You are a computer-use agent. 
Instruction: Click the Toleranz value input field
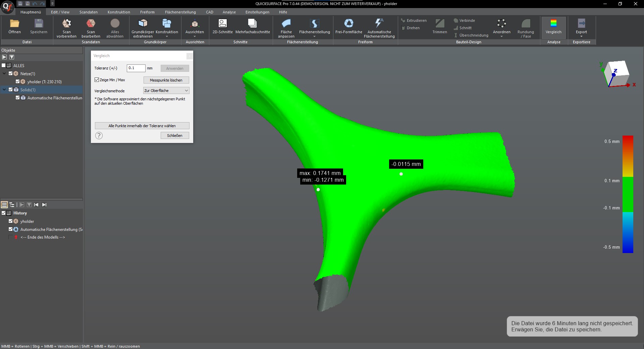pos(136,68)
